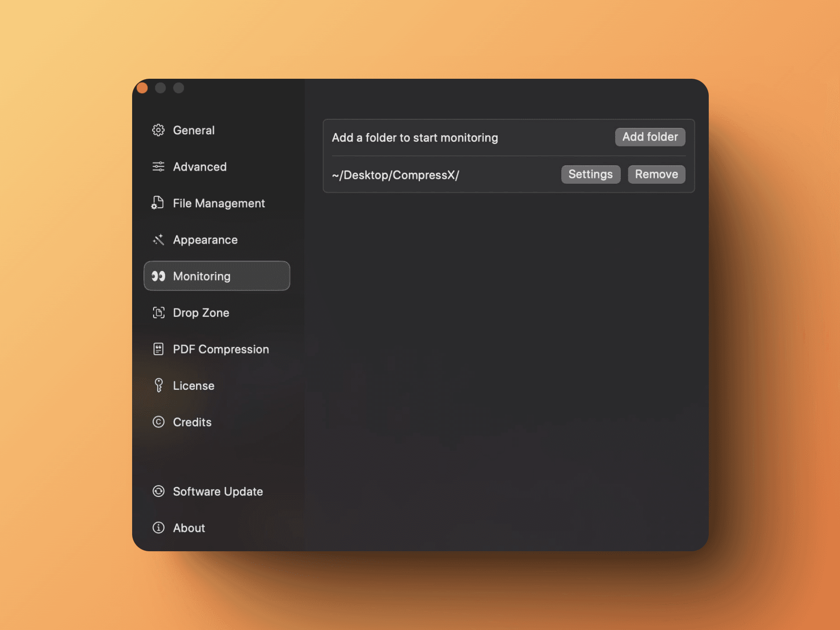The height and width of the screenshot is (630, 840).
Task: Switch to the Appearance section
Action: 205,239
